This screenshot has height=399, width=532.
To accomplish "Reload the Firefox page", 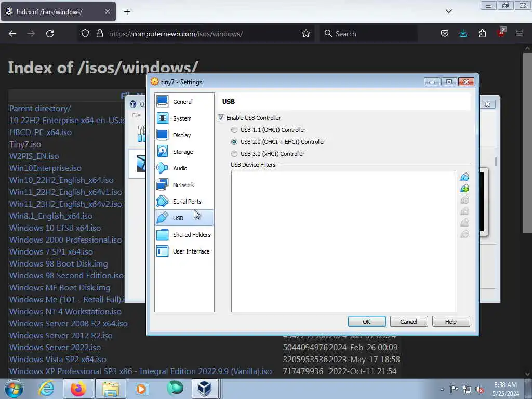I will [50, 34].
